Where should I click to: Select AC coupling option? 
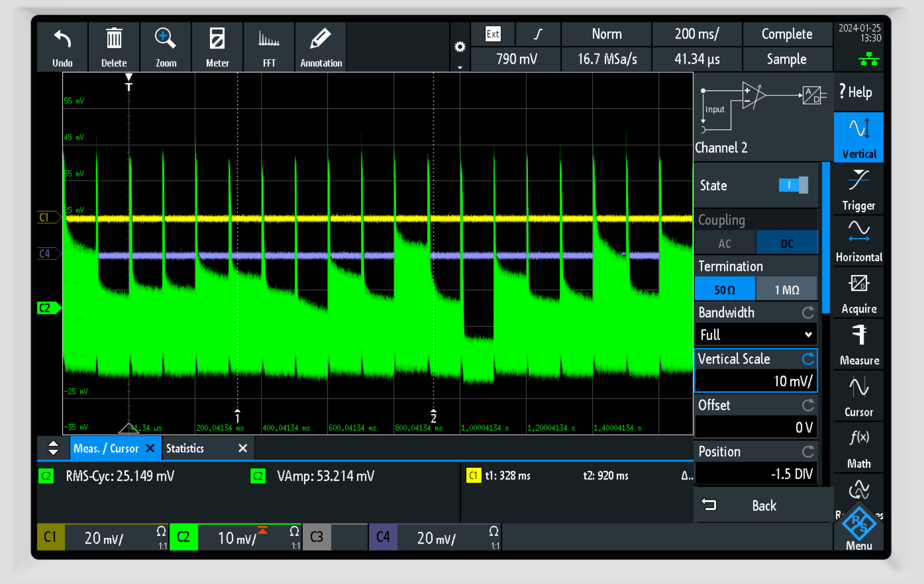click(725, 243)
